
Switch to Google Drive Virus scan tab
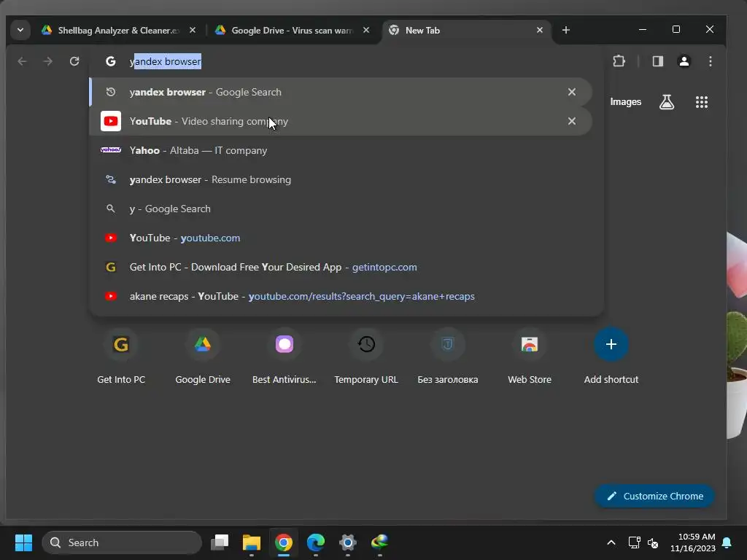[x=292, y=30]
